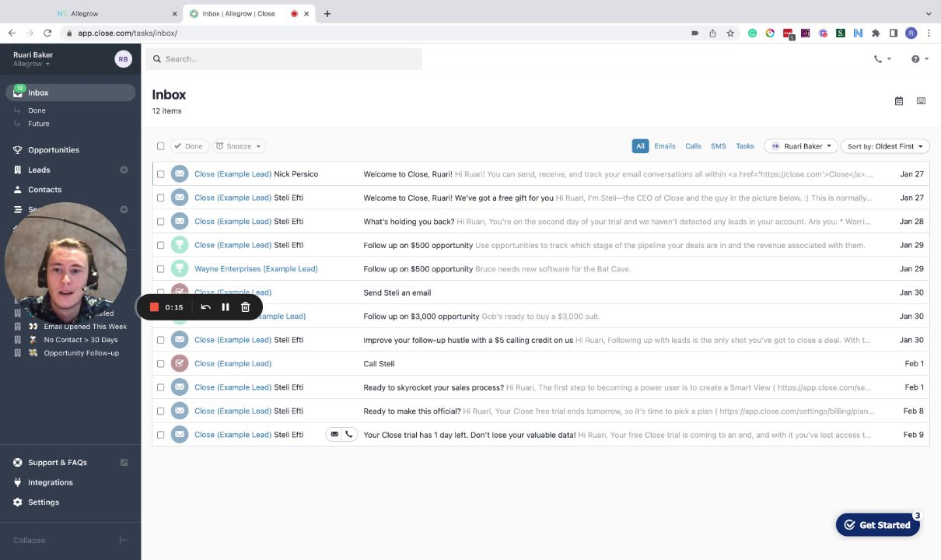Click trophy icon of Wayne Enterprises row
941x560 pixels.
(180, 269)
